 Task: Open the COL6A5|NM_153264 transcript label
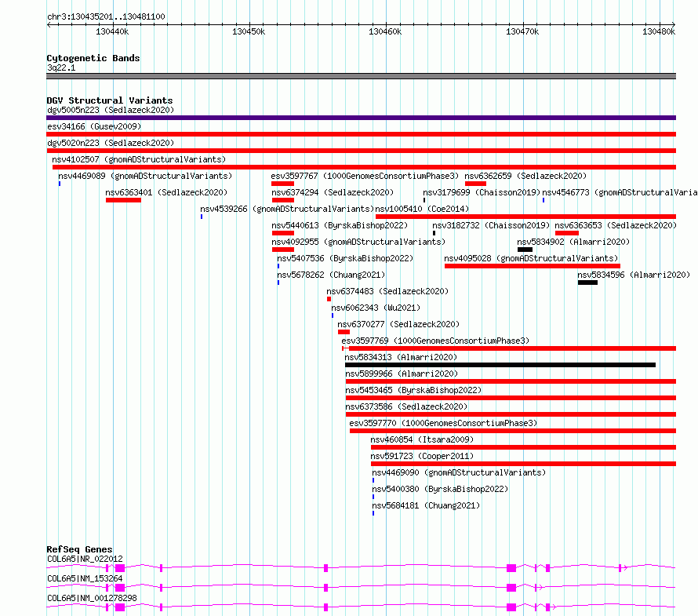click(85, 578)
